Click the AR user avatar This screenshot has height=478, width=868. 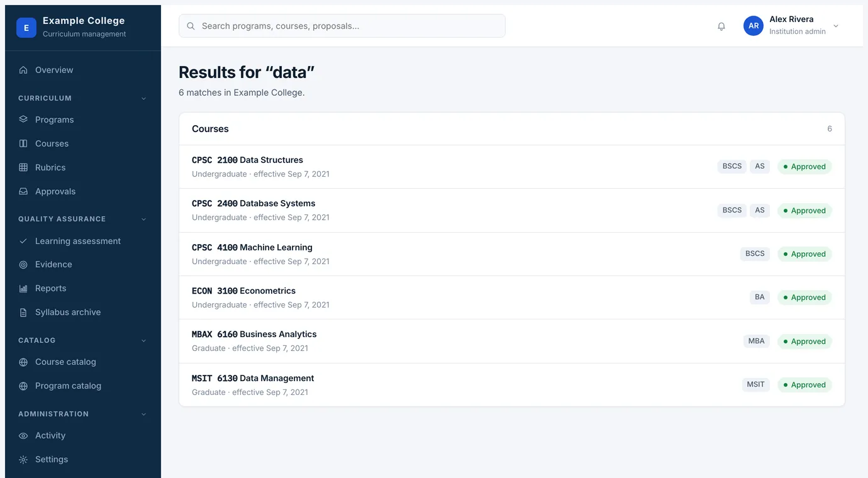coord(754,26)
